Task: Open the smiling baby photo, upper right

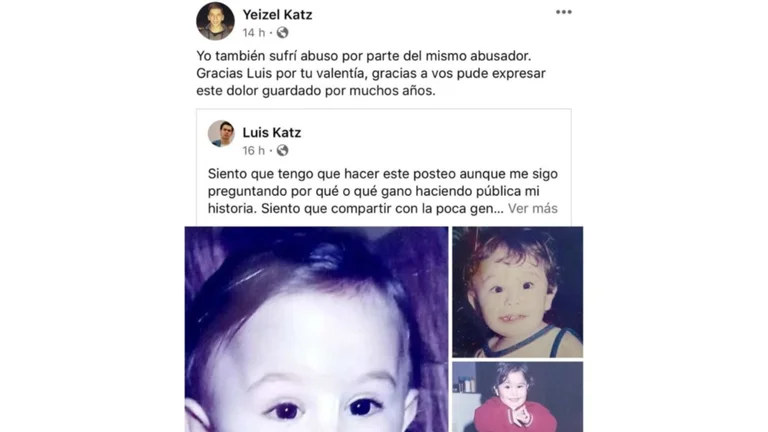Action: [x=517, y=292]
